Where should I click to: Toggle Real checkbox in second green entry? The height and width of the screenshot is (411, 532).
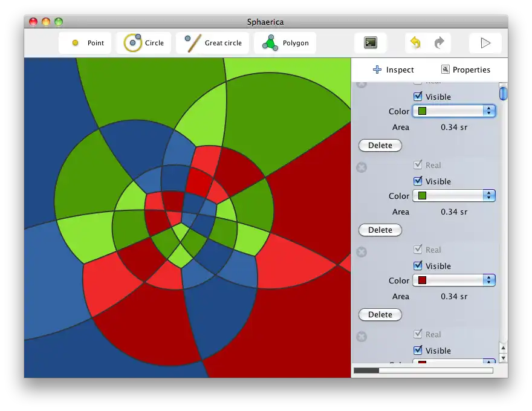point(418,165)
